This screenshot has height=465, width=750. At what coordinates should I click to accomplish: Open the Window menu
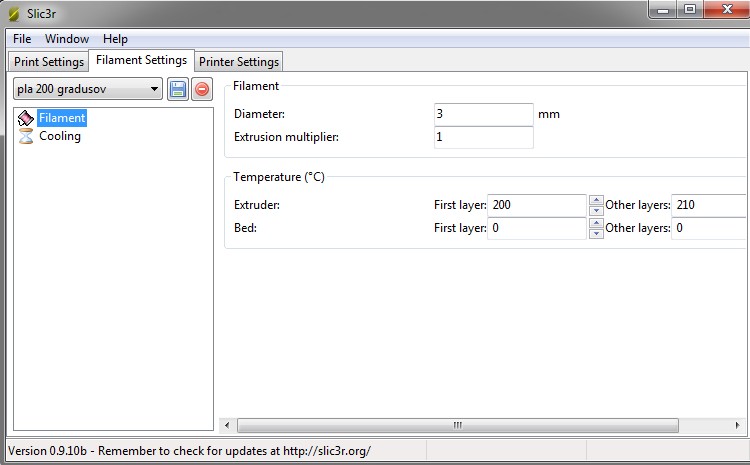(67, 39)
